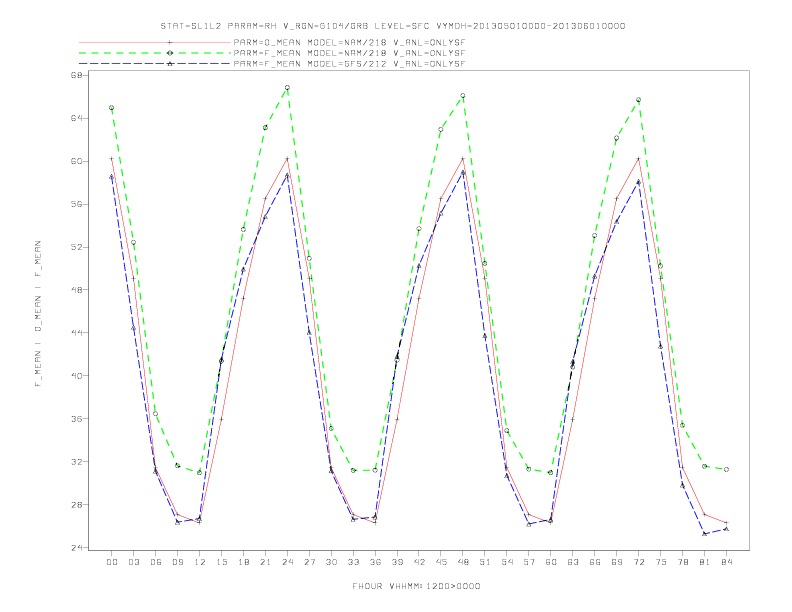Click x-axis forecast hour label 03

coord(133,562)
